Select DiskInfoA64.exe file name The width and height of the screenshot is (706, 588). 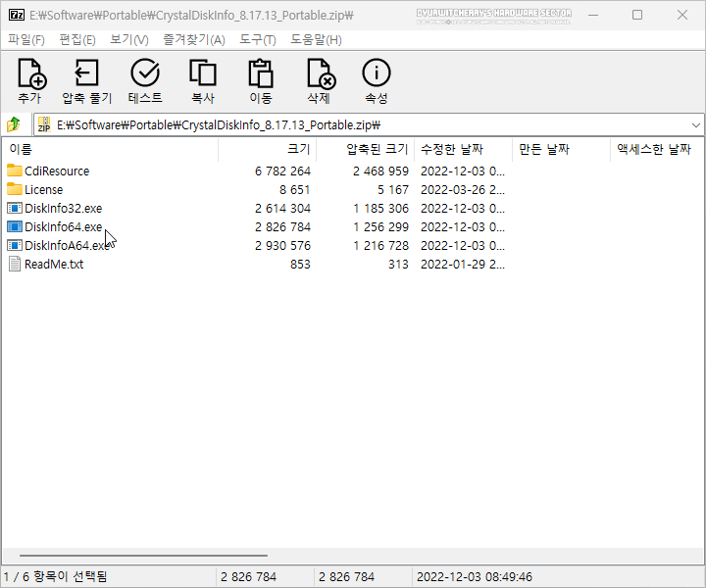pos(67,246)
